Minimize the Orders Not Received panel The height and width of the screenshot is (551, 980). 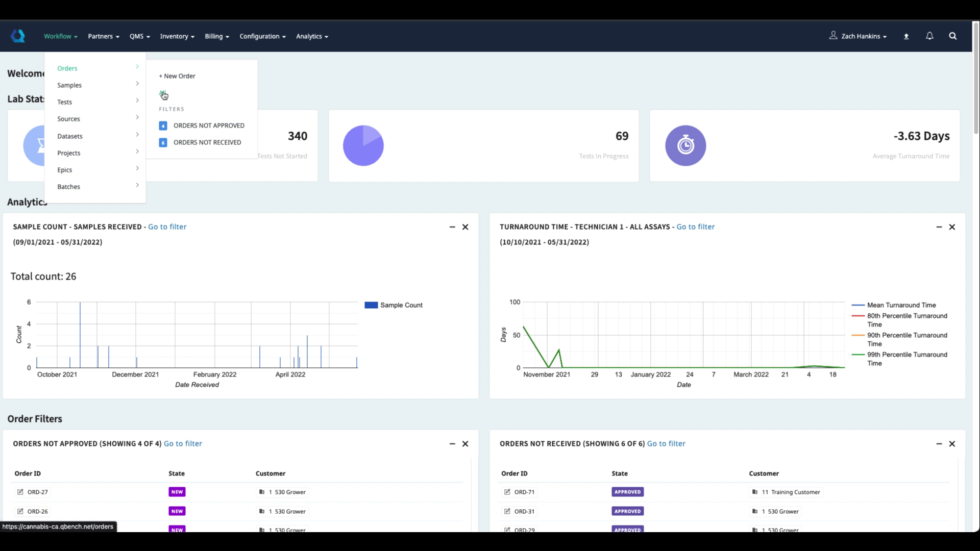939,444
